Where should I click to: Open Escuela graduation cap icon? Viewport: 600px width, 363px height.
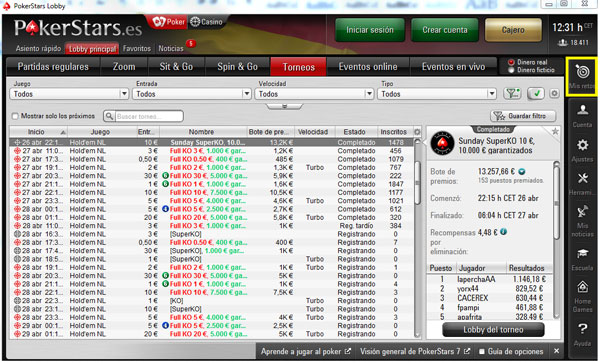tap(582, 254)
